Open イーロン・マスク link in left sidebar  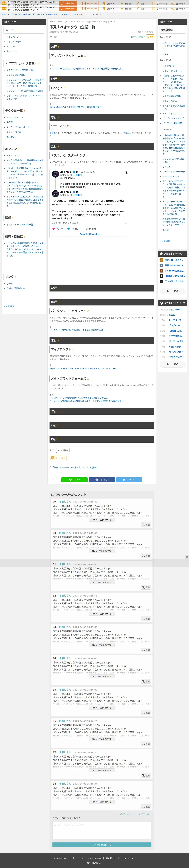point(15,117)
